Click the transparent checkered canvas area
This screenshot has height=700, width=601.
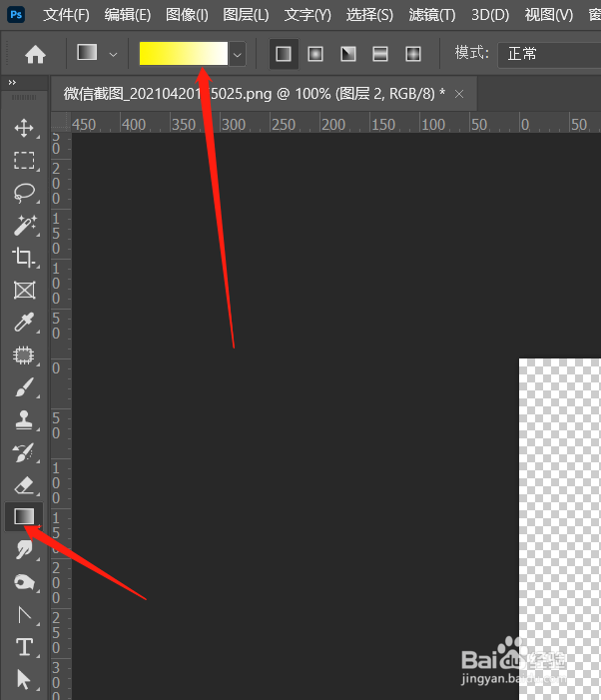pos(560,529)
